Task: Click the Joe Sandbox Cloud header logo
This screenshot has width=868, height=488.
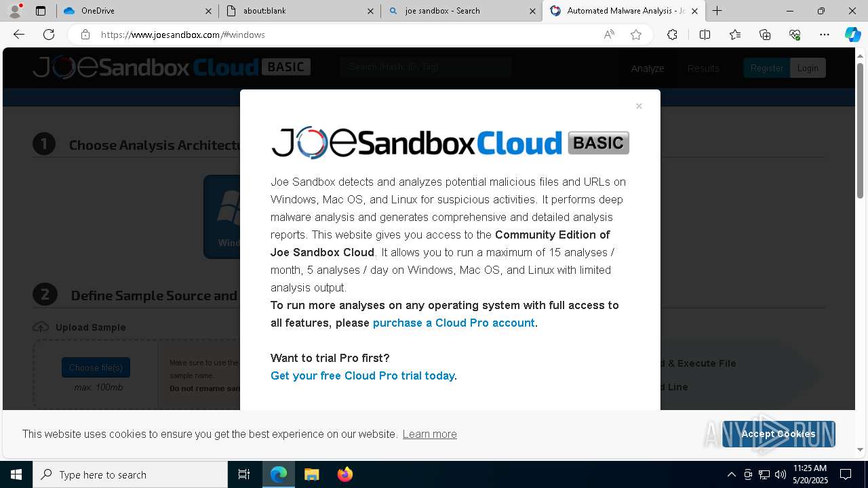Action: tap(172, 67)
